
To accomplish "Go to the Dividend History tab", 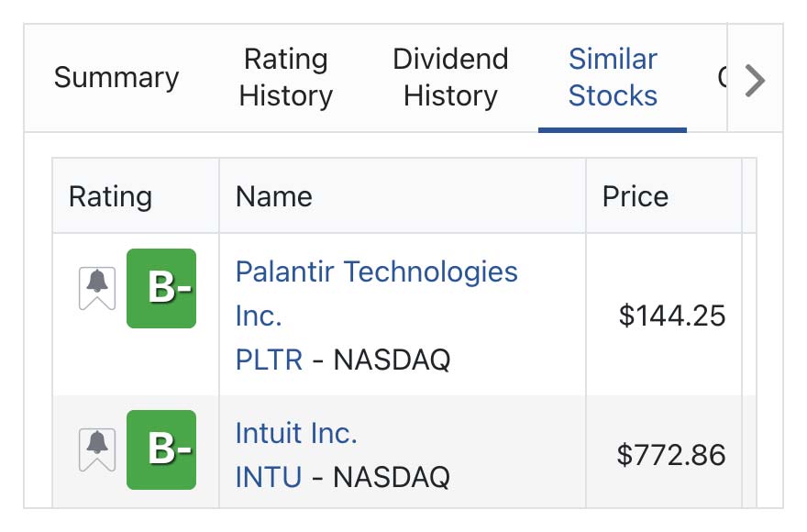I will click(450, 78).
